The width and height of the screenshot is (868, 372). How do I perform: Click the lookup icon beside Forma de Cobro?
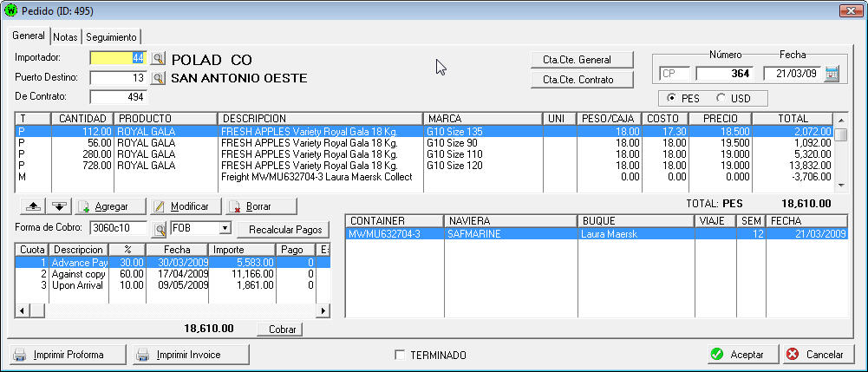coord(160,229)
